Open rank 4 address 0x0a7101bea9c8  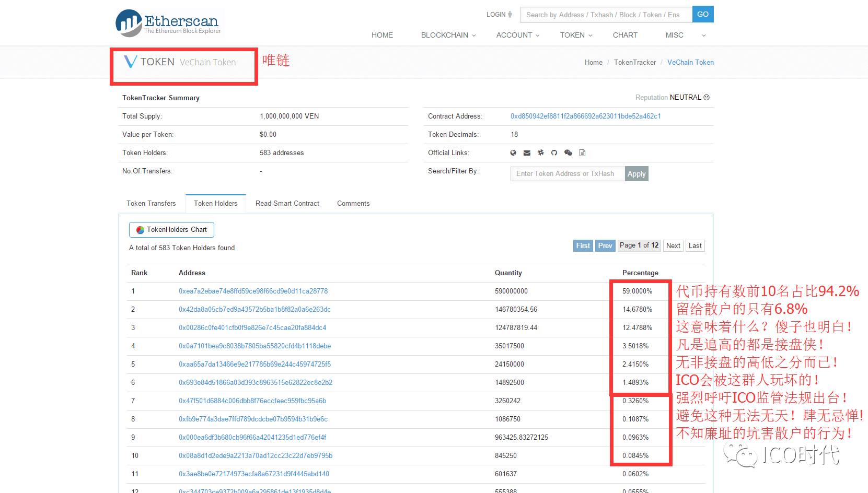(254, 346)
